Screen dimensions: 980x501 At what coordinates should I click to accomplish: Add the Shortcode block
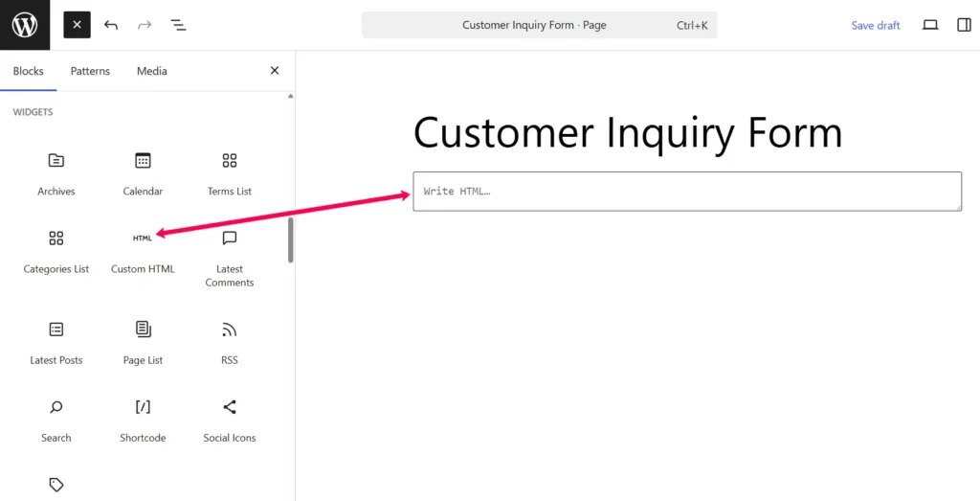(x=143, y=420)
